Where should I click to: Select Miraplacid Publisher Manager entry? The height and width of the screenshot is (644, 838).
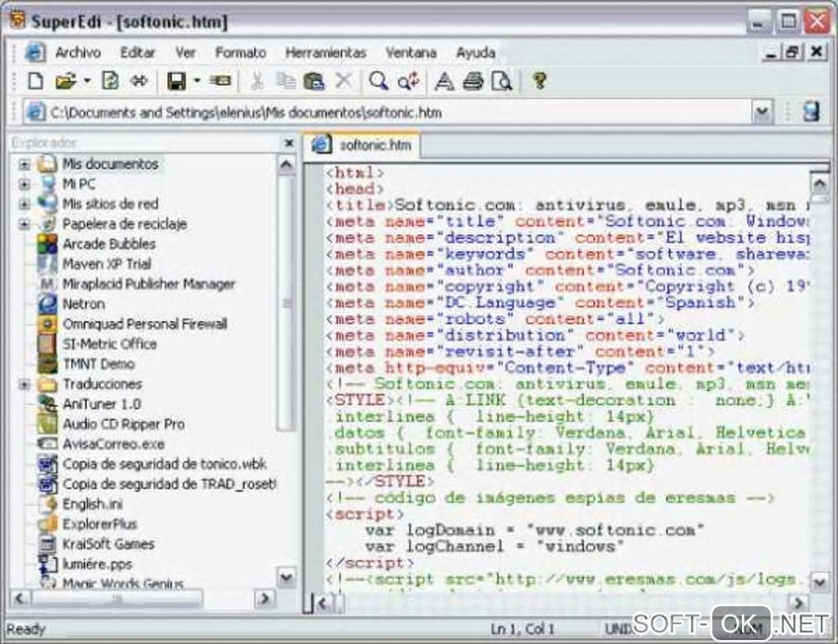click(x=149, y=284)
